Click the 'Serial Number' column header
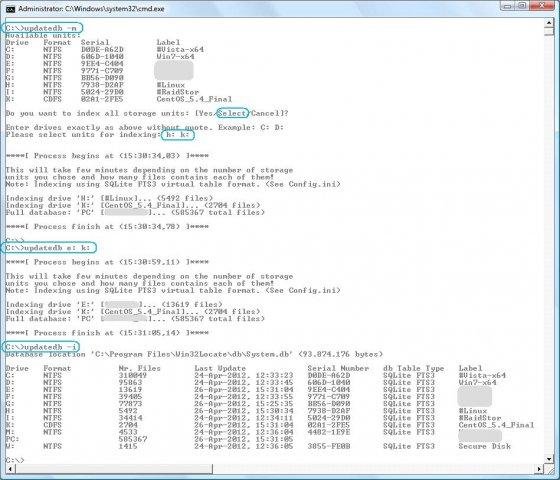The image size is (560, 480). pos(338,368)
